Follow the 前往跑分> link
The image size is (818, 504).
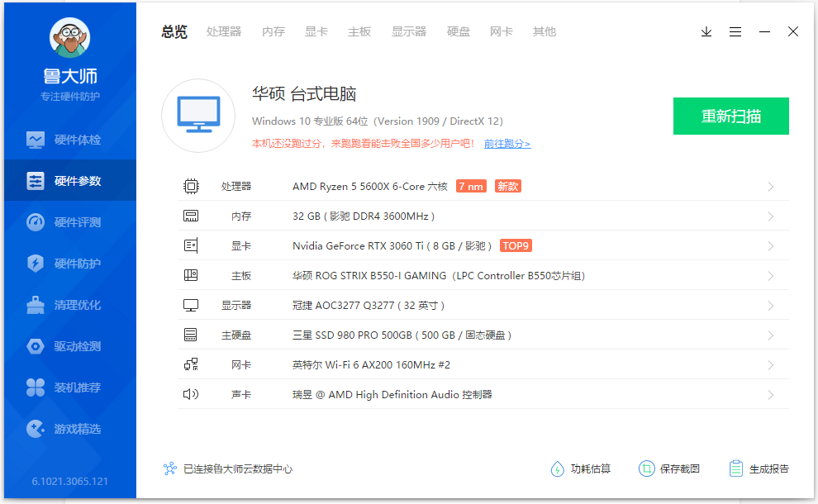click(507, 144)
